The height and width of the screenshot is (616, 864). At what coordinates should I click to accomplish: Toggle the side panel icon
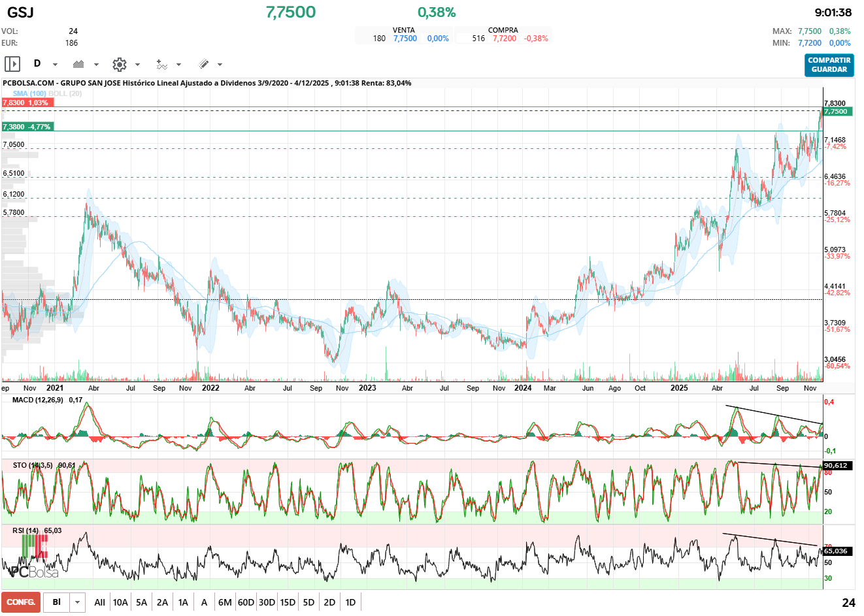[12, 64]
